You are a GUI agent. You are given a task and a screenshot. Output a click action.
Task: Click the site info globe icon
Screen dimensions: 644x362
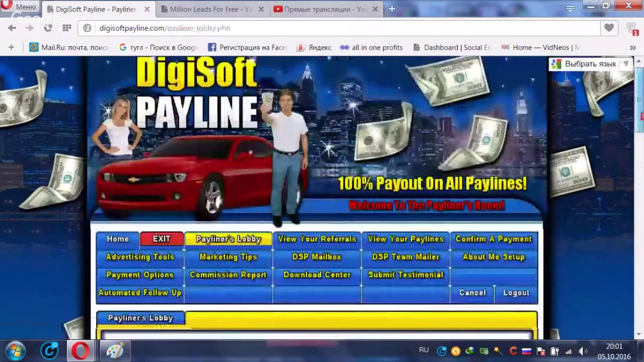pyautogui.click(x=87, y=28)
